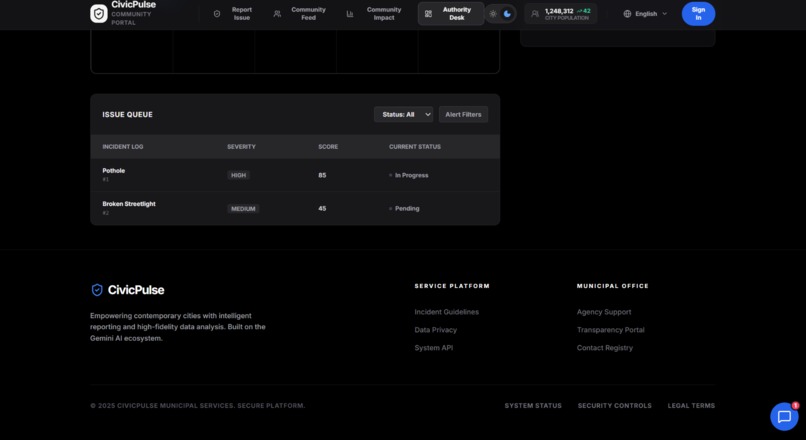
Task: Click the MEDIUM severity badge
Action: point(243,209)
